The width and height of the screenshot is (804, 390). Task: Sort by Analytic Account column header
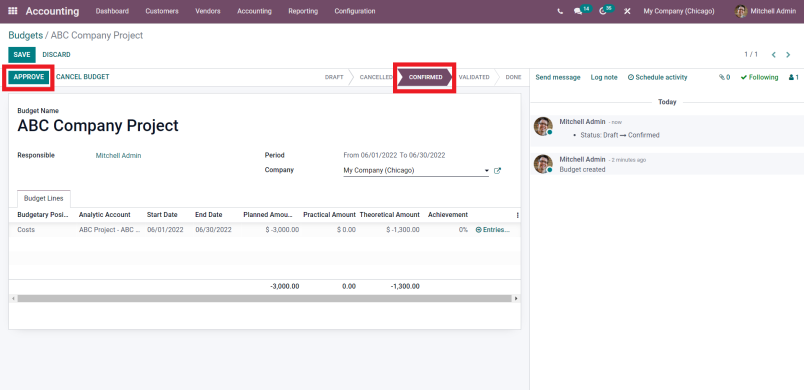click(105, 215)
